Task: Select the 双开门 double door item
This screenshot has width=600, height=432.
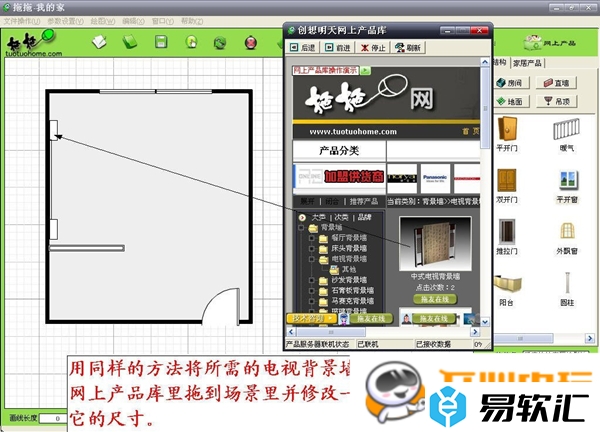Action: pos(507,186)
